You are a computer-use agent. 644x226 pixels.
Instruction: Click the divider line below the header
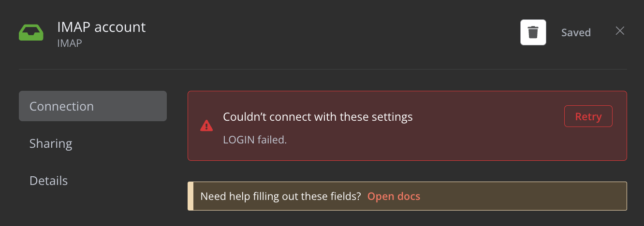tap(322, 69)
